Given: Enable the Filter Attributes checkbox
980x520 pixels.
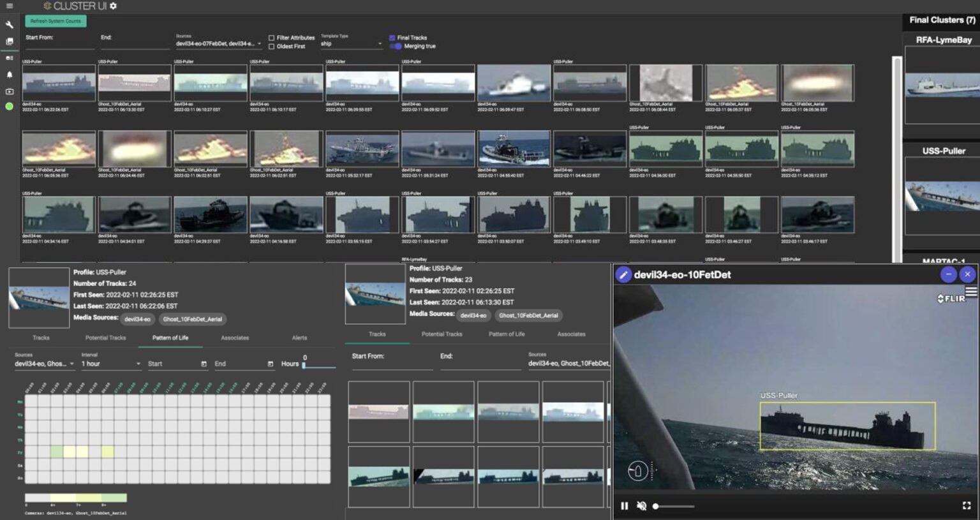Looking at the screenshot, I should pos(272,38).
